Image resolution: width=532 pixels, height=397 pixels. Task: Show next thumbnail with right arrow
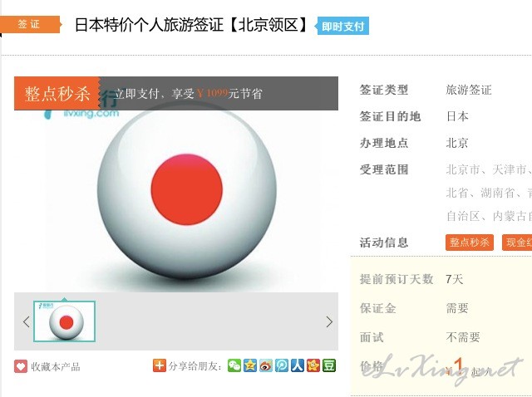click(x=329, y=321)
